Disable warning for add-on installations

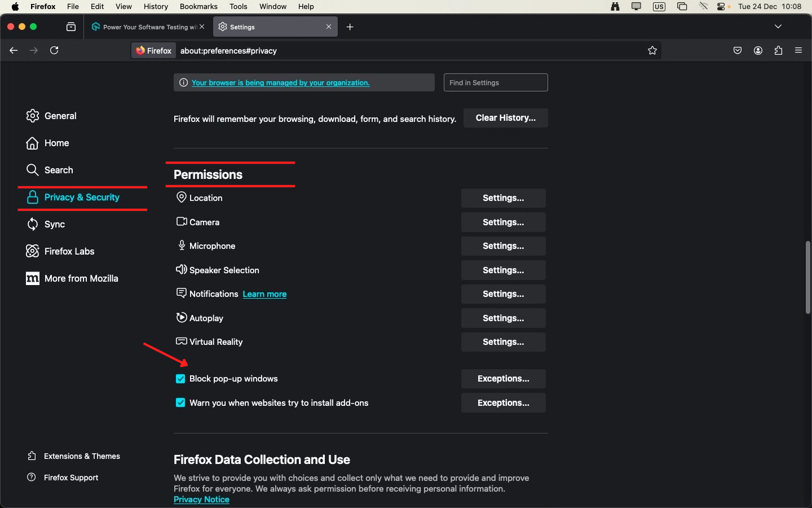(180, 403)
